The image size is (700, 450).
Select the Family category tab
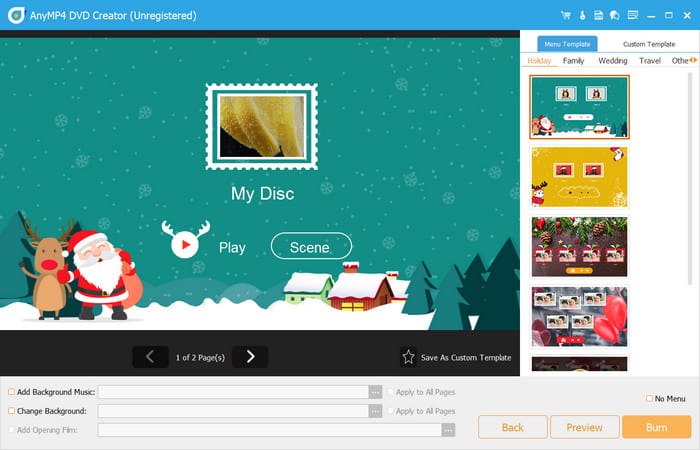[573, 61]
